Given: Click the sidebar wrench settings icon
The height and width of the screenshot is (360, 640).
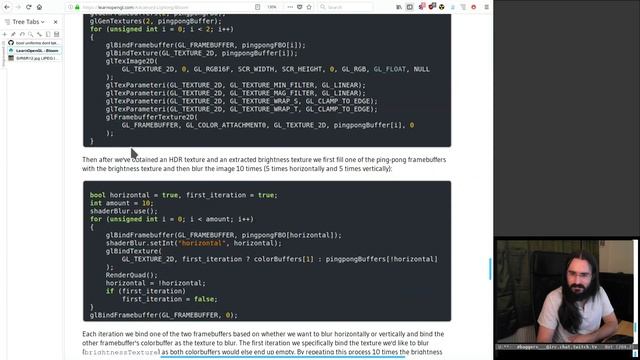Looking at the screenshot, I should [39, 34].
